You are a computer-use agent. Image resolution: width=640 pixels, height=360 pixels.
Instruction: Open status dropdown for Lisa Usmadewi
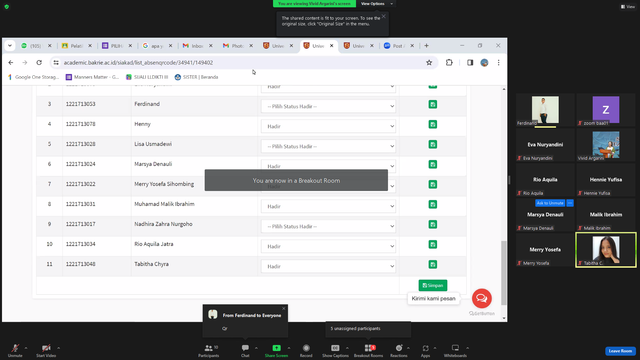[329, 146]
